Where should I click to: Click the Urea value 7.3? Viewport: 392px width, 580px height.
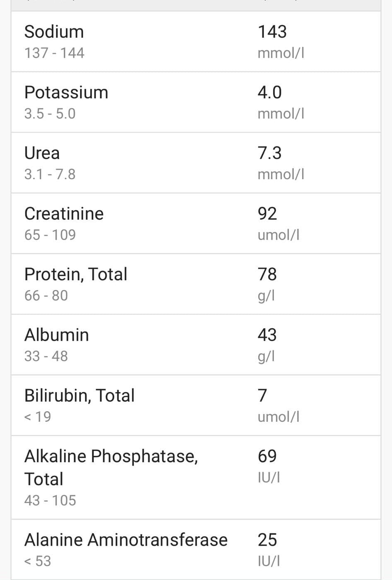coord(270,153)
